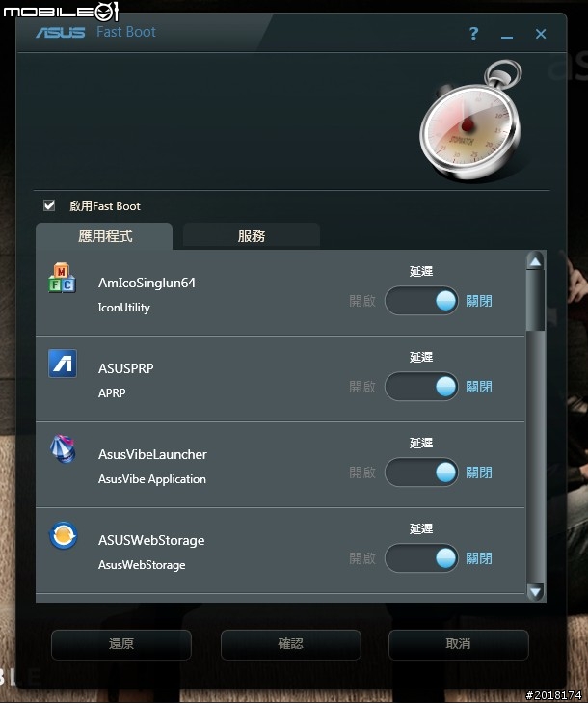The image size is (588, 703).
Task: Select 關閉 for ASUSWebStorage
Action: (x=479, y=558)
